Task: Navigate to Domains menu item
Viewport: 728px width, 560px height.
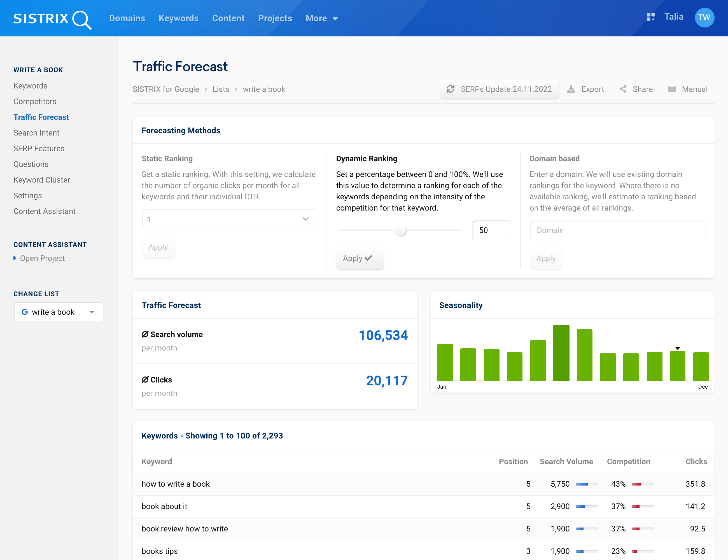Action: [x=127, y=18]
